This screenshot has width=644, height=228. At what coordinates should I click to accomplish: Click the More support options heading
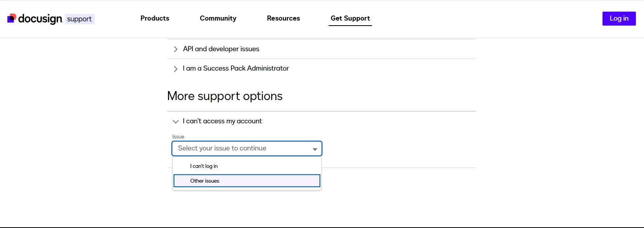(225, 96)
